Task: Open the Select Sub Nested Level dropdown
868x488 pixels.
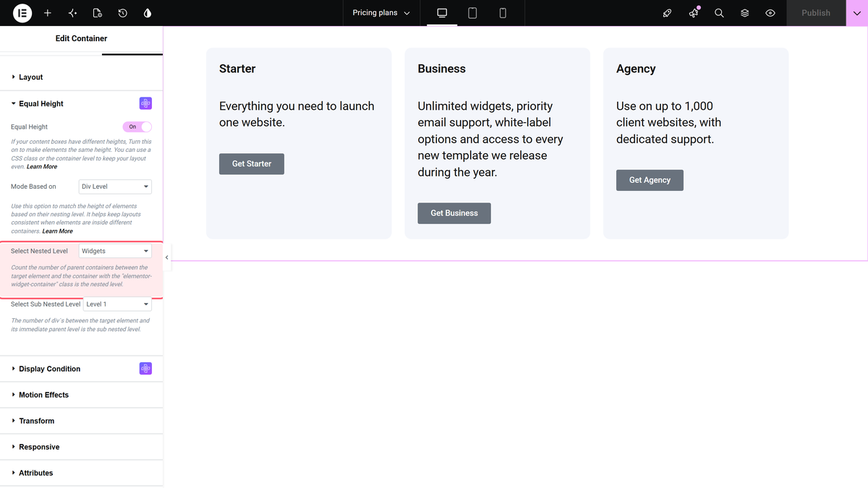Action: point(118,304)
